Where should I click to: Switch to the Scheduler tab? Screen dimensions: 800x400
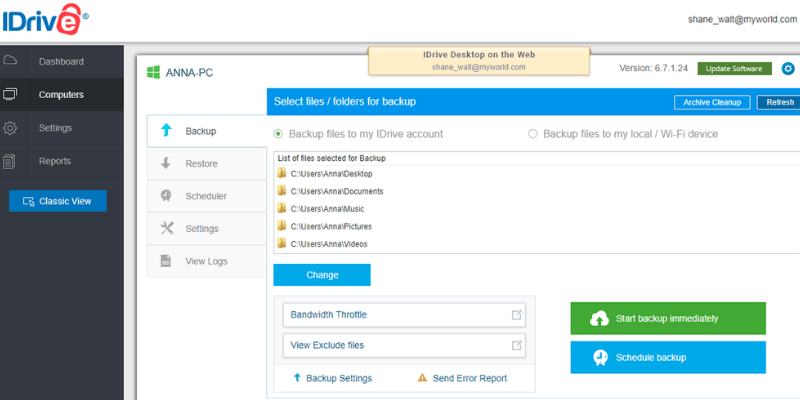207,196
